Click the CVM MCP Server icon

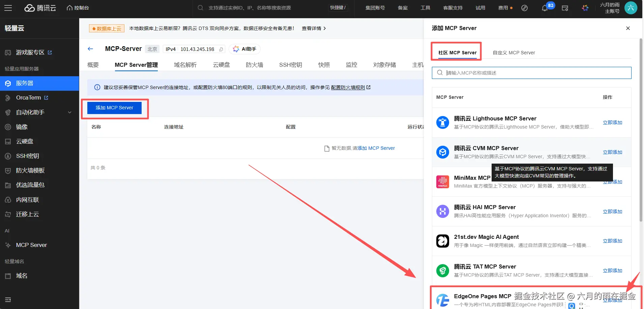click(442, 152)
